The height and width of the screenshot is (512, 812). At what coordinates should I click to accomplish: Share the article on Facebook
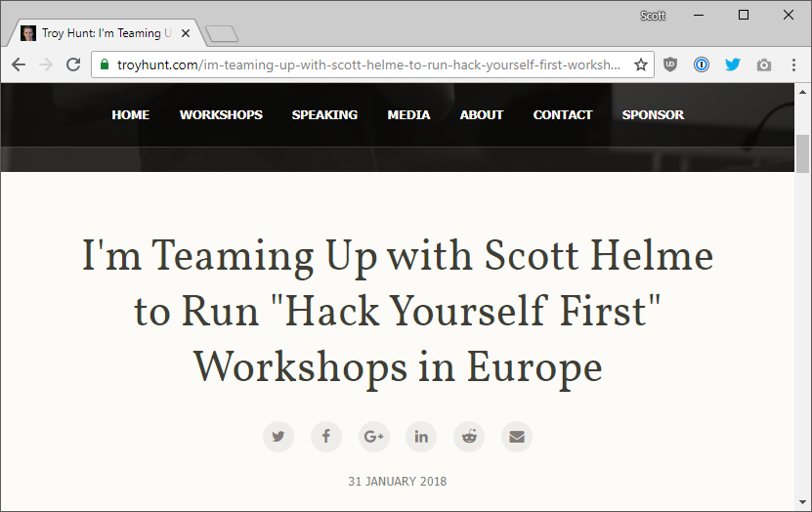pyautogui.click(x=326, y=436)
